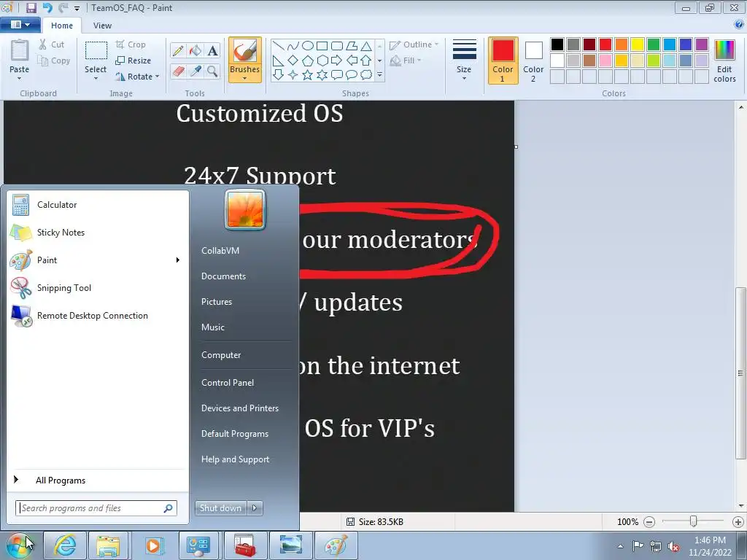
Task: Pick the black palette color
Action: point(557,44)
